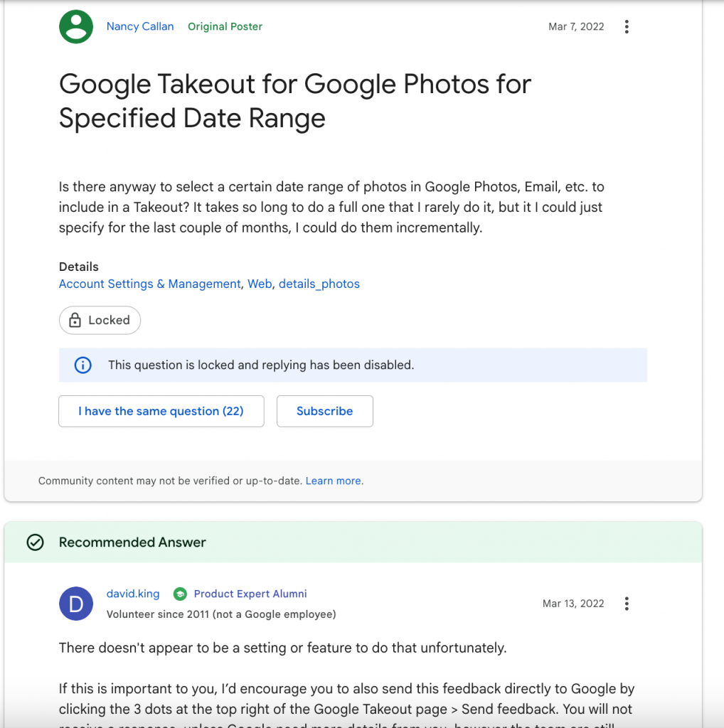Click the Product Expert Alumni label
The image size is (724, 728).
pos(250,594)
